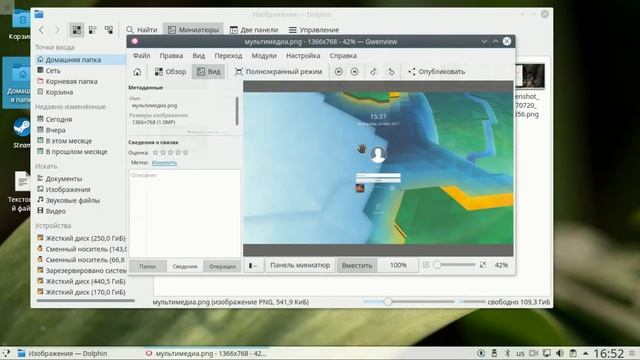The image size is (640, 360).
Task: Open Gwenview Настройка menu
Action: click(303, 56)
